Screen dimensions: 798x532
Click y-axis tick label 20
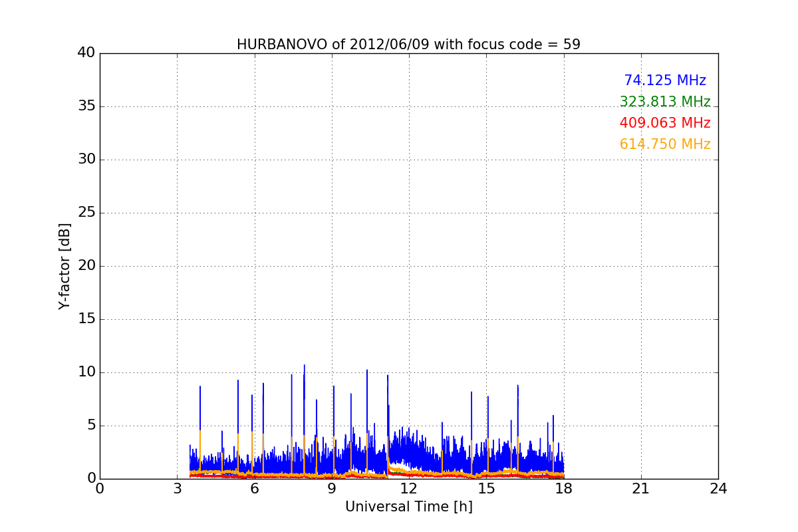(x=86, y=266)
